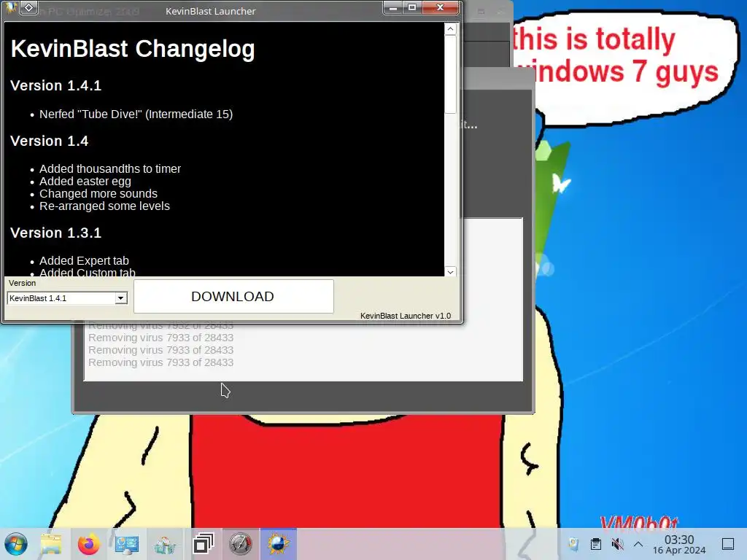This screenshot has width=747, height=560.
Task: Click the 'KevinBlast Launcher v1.0' label
Action: [406, 316]
